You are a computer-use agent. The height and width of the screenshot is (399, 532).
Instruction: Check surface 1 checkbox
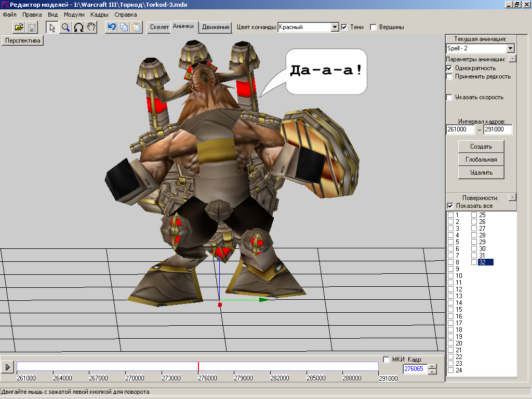coord(450,215)
